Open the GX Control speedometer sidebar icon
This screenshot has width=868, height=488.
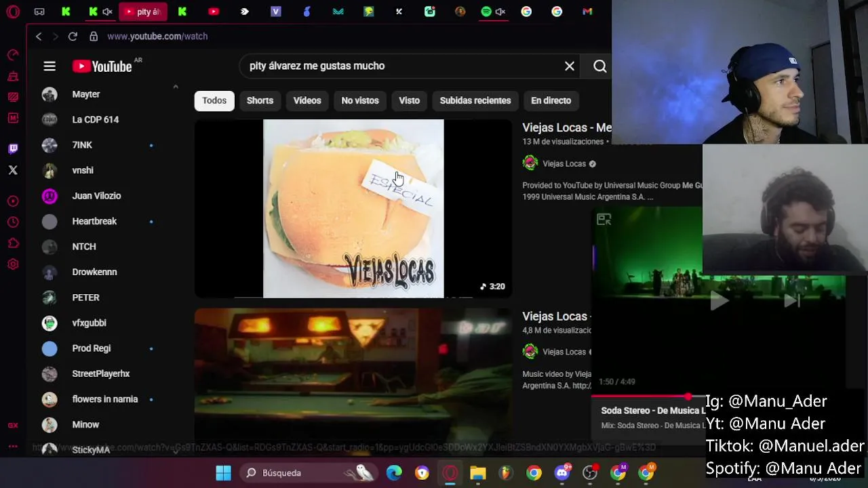tap(13, 55)
